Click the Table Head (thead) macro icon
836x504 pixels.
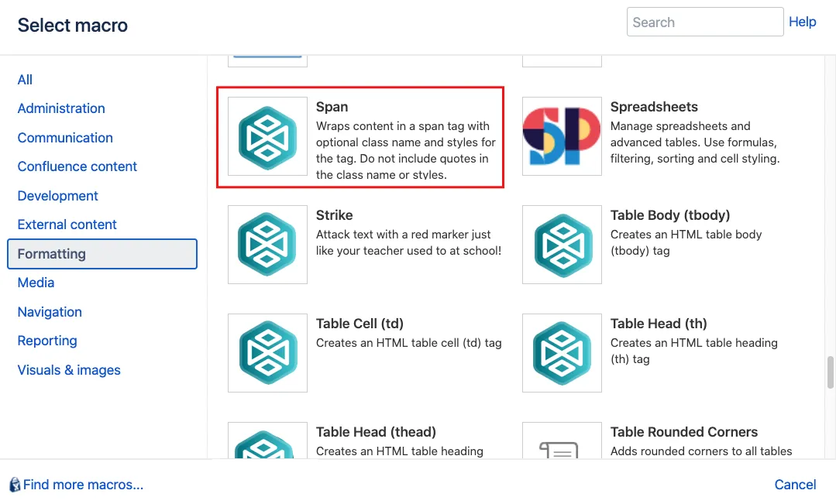pos(267,441)
